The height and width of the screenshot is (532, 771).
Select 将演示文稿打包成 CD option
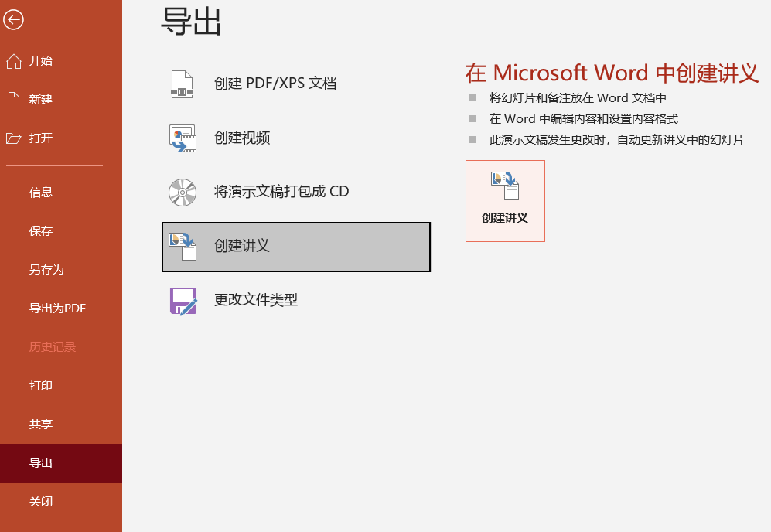pyautogui.click(x=296, y=192)
